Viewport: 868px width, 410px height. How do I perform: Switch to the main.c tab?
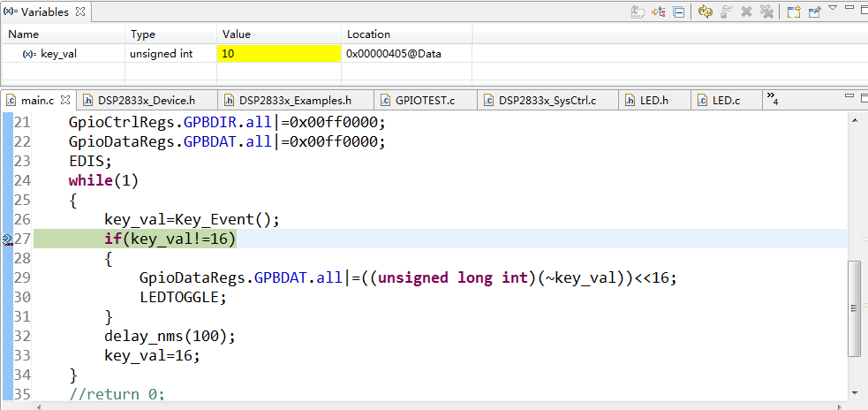click(38, 100)
